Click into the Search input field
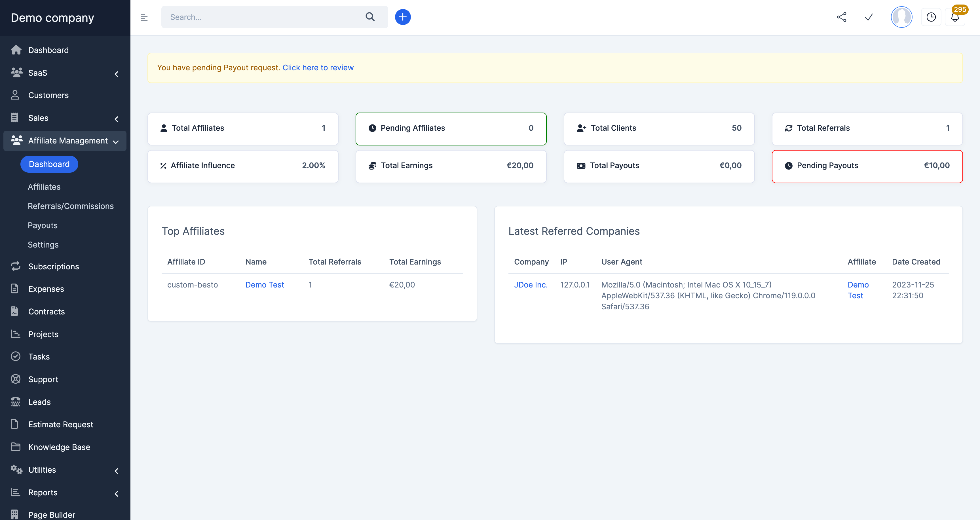 coord(263,17)
